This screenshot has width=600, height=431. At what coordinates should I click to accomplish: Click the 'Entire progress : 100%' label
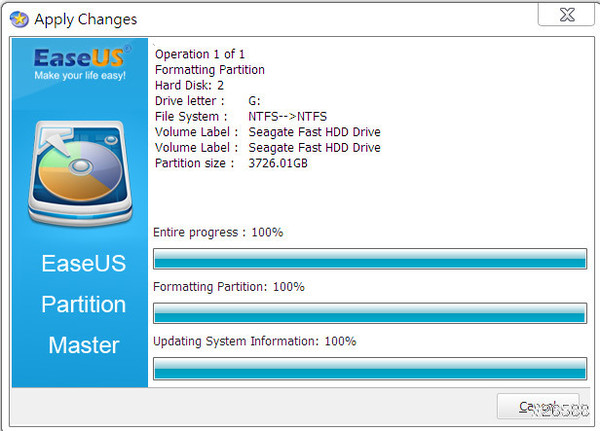218,232
